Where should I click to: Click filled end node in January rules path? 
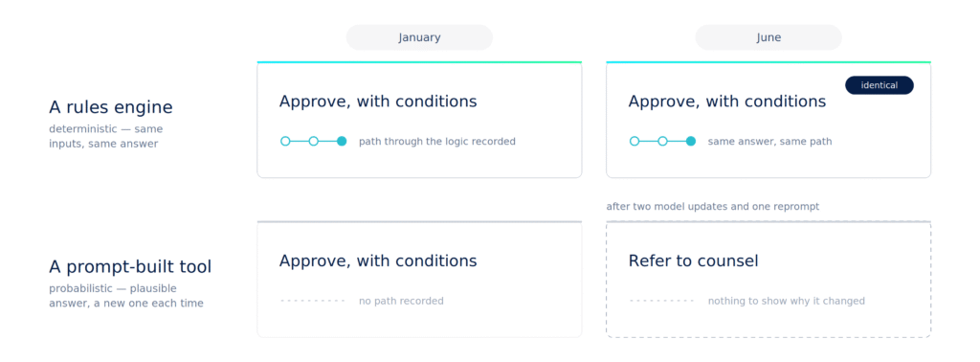(342, 142)
